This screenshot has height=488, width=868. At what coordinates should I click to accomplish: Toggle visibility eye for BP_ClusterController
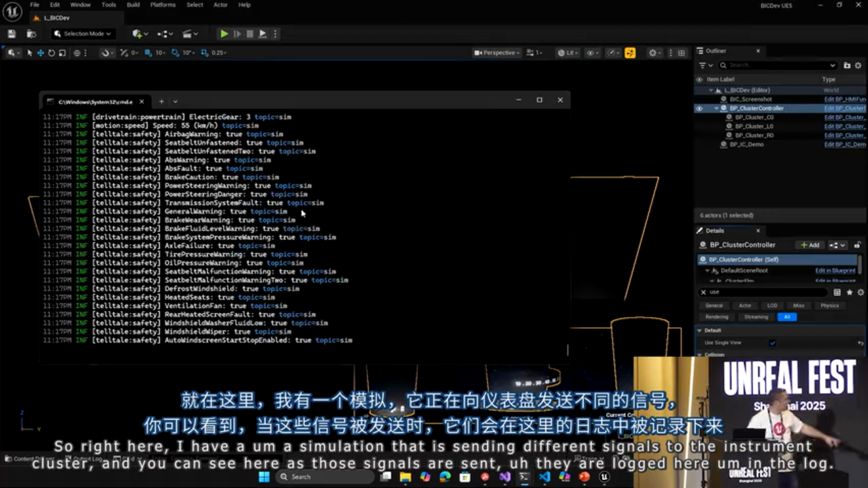click(699, 108)
